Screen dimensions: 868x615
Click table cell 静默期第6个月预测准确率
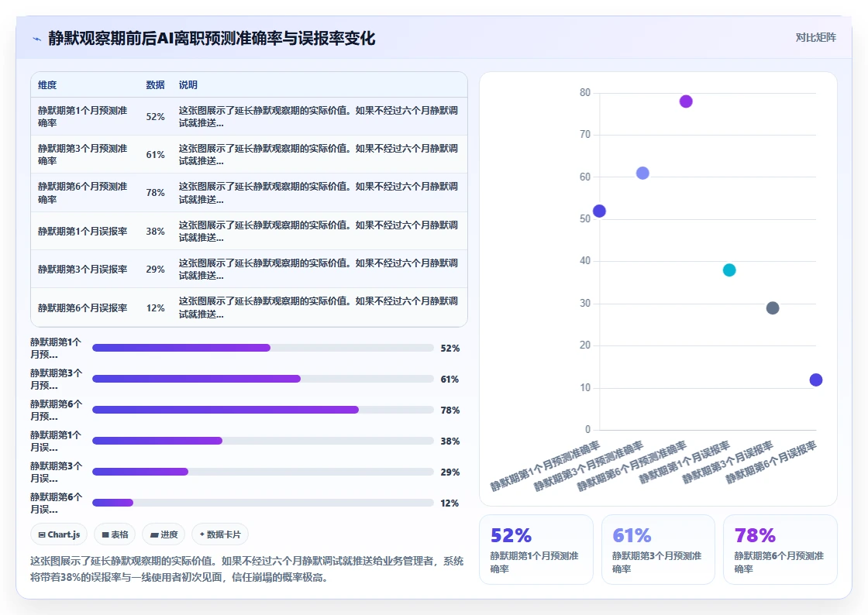click(82, 192)
